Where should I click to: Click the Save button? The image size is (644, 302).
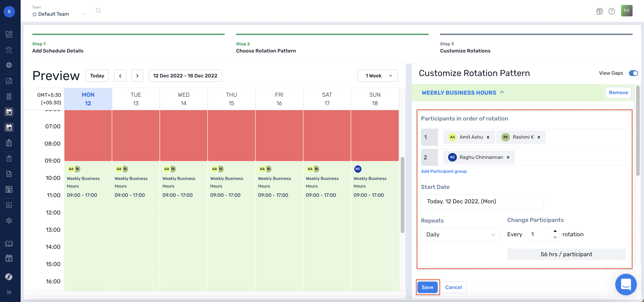click(427, 287)
